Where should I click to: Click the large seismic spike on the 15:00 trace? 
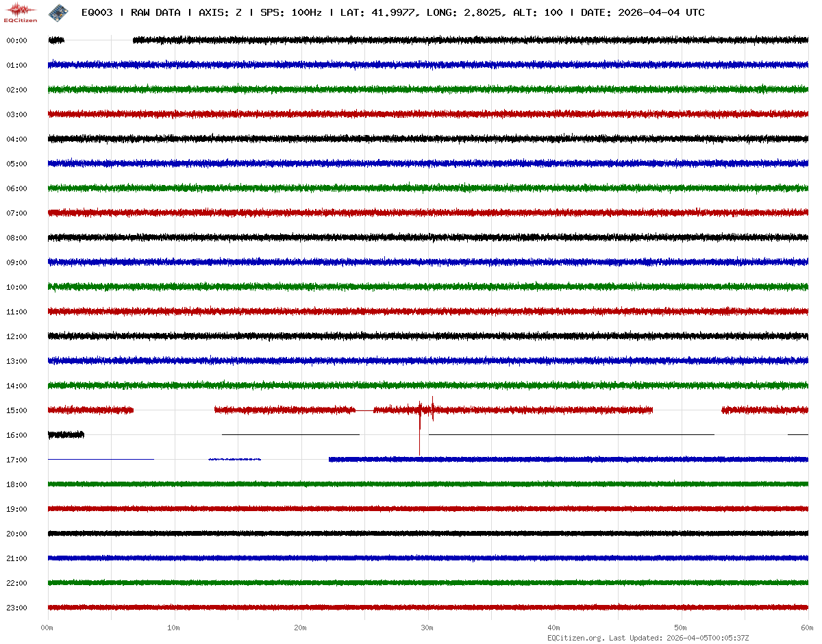tap(419, 428)
